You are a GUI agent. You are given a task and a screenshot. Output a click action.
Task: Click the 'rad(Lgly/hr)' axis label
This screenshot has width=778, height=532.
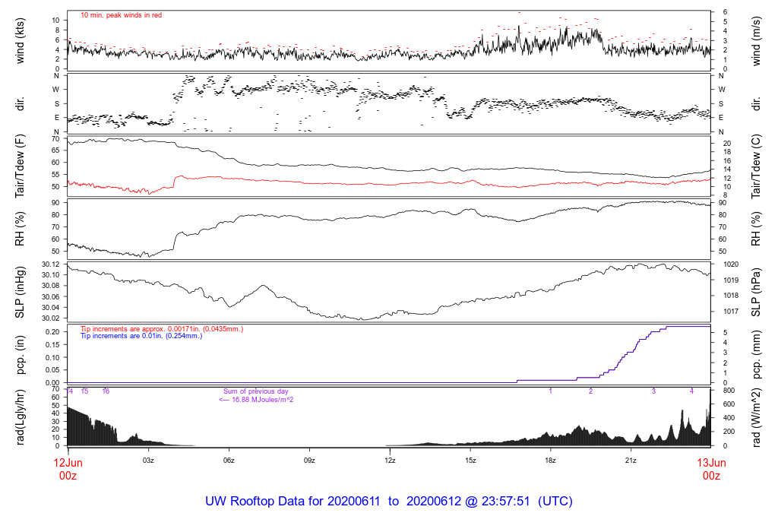point(20,417)
